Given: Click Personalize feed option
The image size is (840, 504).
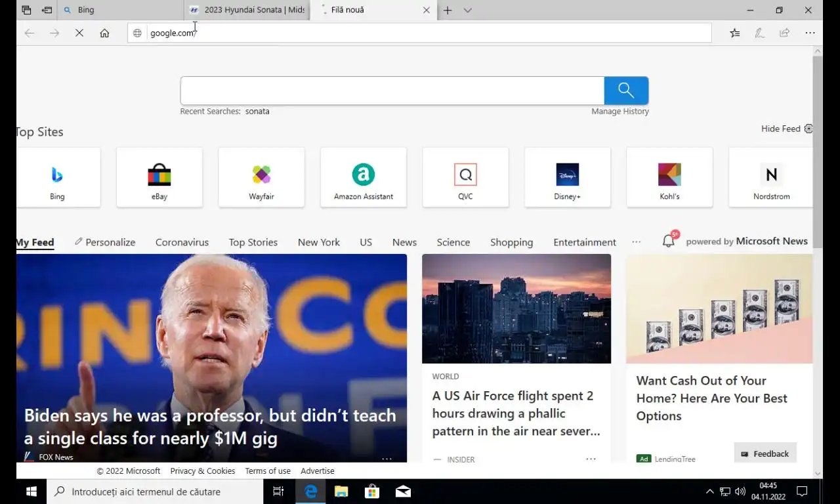Looking at the screenshot, I should [105, 242].
